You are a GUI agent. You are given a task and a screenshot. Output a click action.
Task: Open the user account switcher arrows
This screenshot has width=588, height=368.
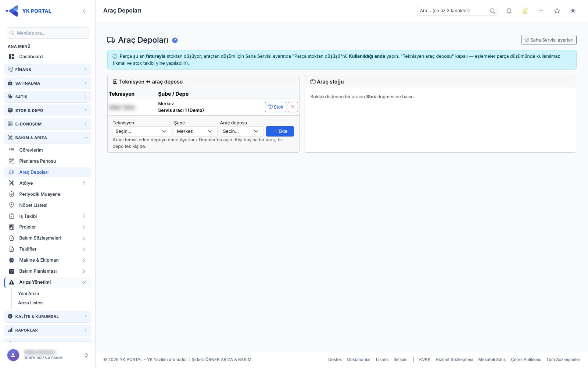(x=86, y=355)
